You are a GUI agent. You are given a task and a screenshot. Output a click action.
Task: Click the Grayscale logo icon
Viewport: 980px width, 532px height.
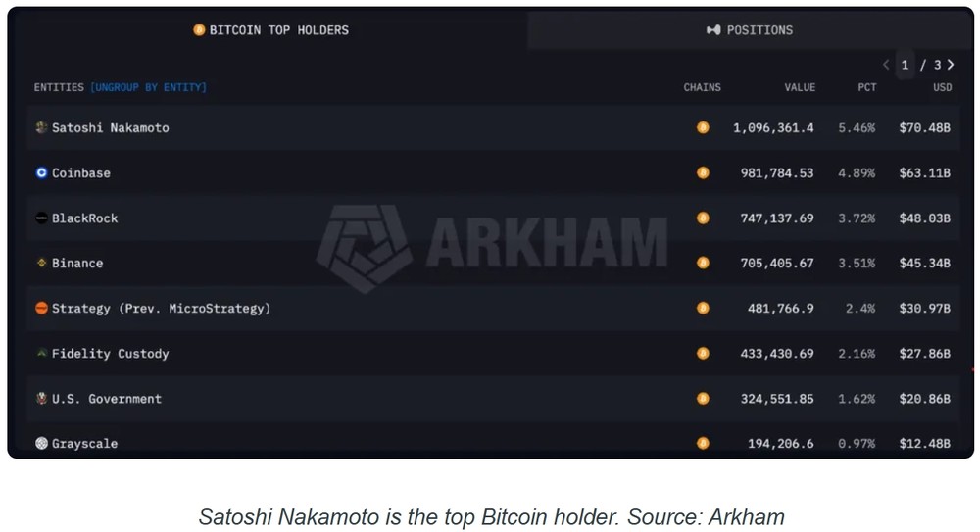(x=41, y=443)
